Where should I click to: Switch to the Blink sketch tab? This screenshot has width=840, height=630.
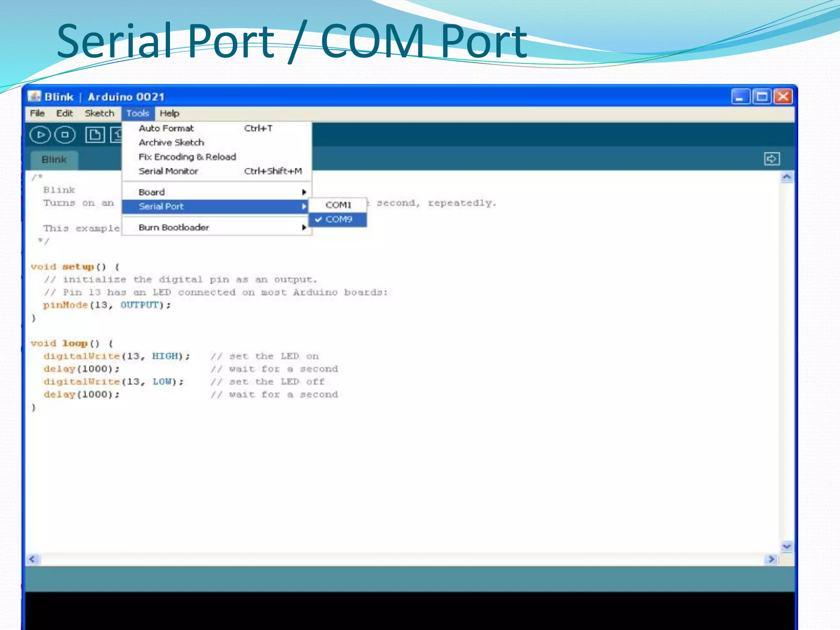54,160
